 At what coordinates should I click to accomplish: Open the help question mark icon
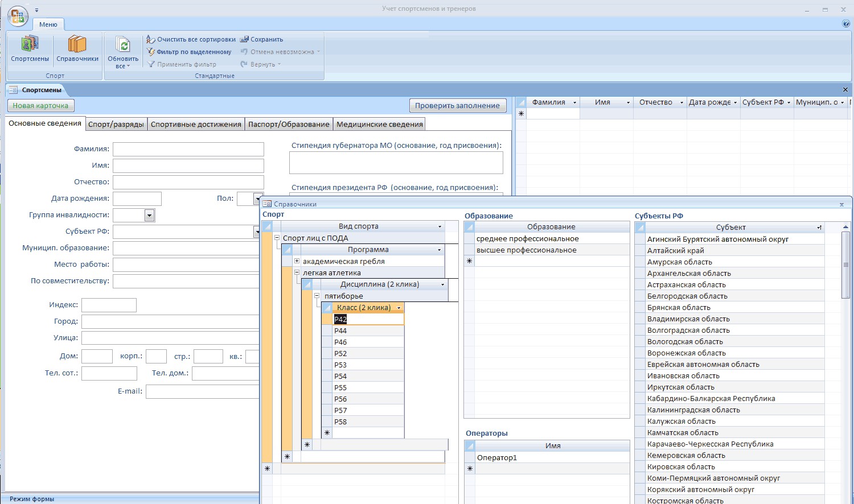tap(845, 24)
